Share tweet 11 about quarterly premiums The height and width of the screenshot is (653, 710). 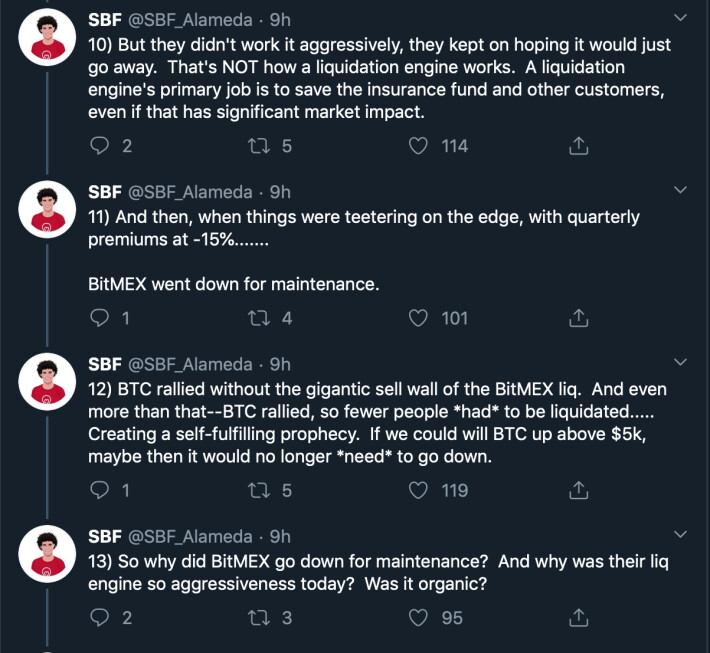pos(578,318)
